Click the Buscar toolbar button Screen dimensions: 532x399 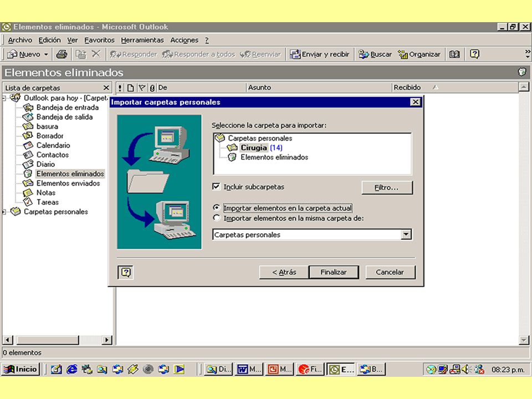coord(375,54)
